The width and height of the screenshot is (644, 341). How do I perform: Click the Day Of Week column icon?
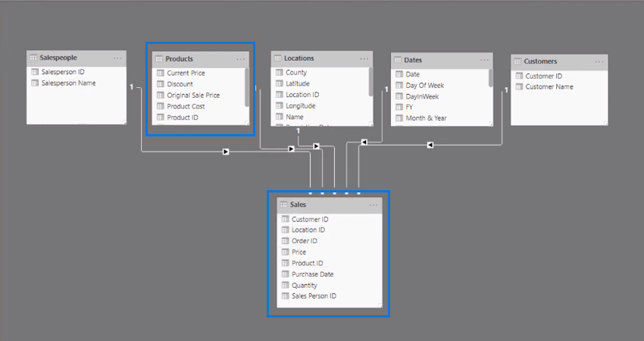pyautogui.click(x=399, y=86)
